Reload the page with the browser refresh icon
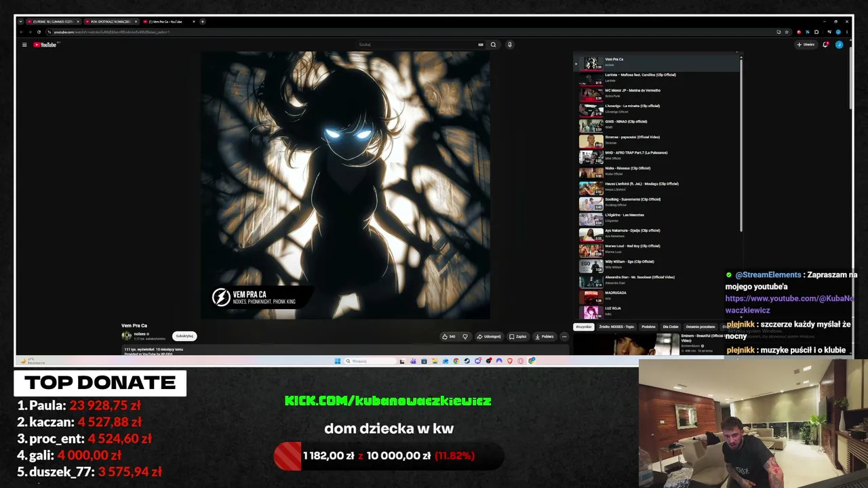The width and height of the screenshot is (868, 488). point(39,32)
